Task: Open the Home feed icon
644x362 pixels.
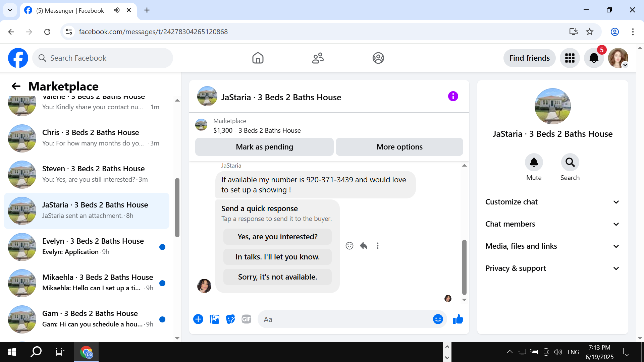Action: point(258,58)
